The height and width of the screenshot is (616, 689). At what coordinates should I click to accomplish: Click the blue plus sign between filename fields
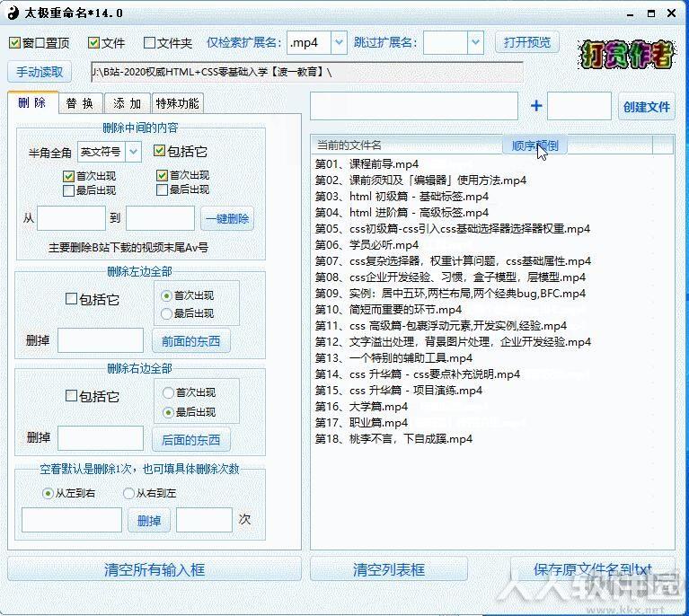(x=536, y=106)
